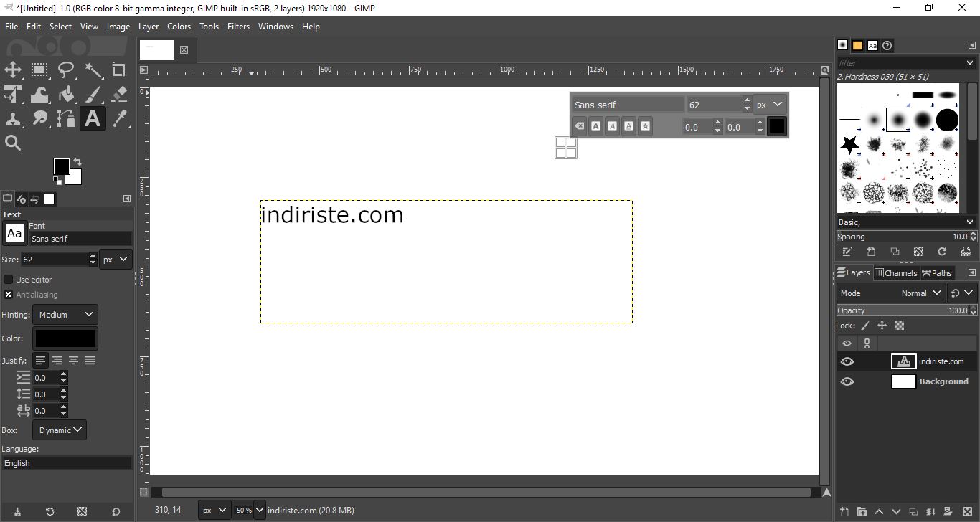
Task: Reset colors to default black and white
Action: pos(57,181)
